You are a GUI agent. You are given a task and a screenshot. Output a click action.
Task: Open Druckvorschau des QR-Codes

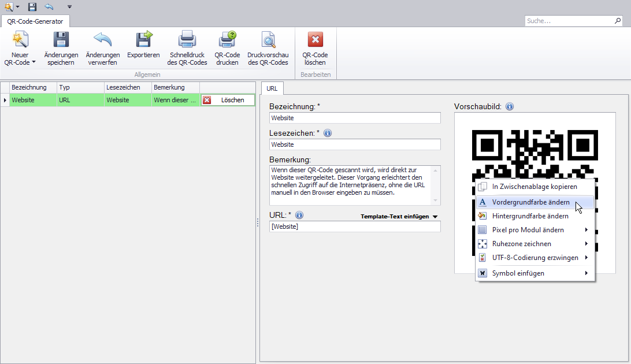[268, 49]
